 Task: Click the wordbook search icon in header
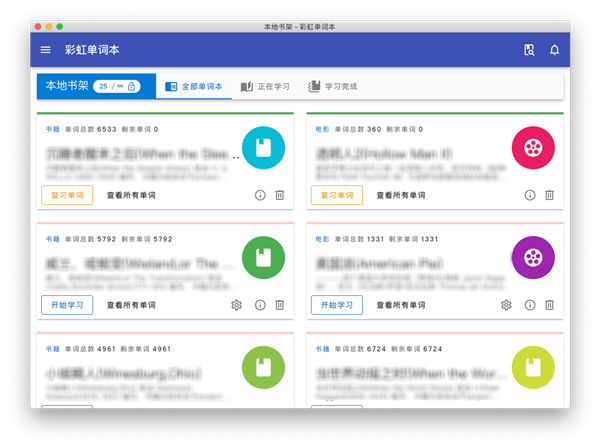coord(529,50)
